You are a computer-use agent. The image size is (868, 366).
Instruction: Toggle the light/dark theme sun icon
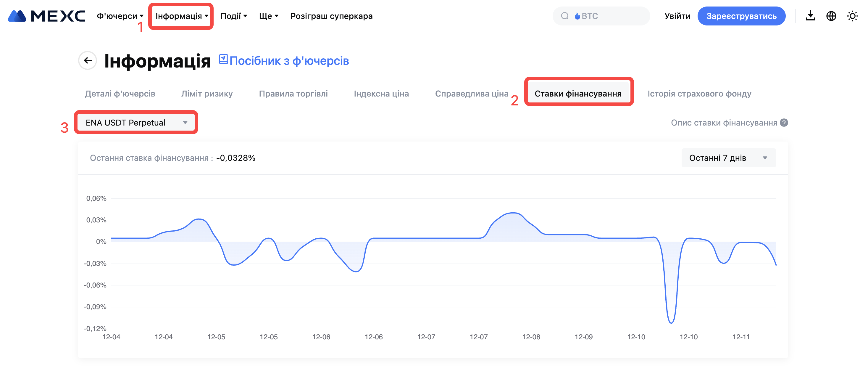click(852, 16)
